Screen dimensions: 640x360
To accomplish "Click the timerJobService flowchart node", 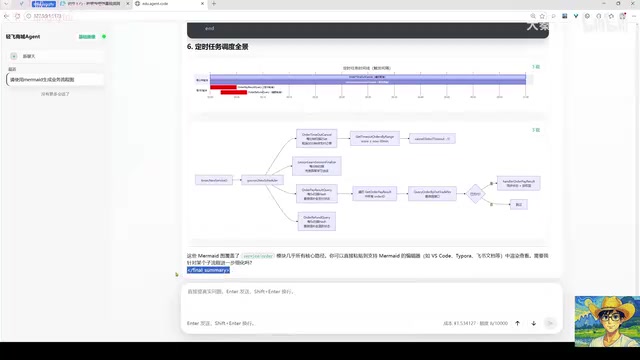I will [x=214, y=180].
